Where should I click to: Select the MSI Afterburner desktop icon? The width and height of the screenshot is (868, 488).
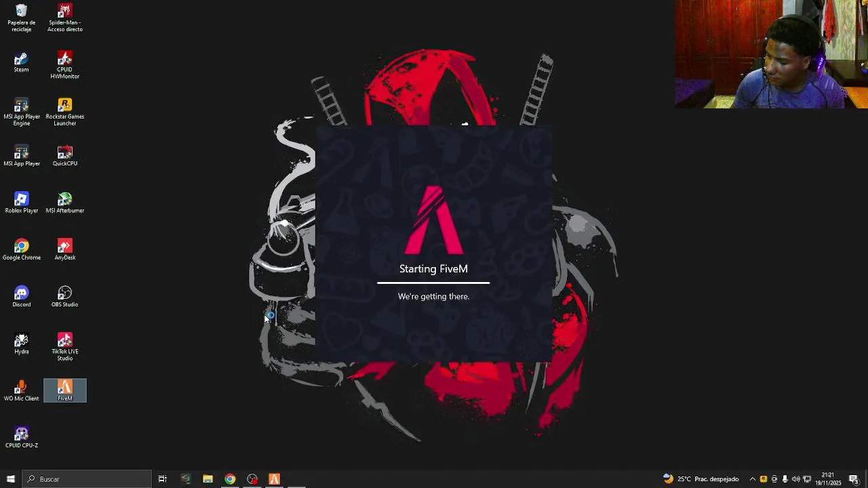point(65,203)
